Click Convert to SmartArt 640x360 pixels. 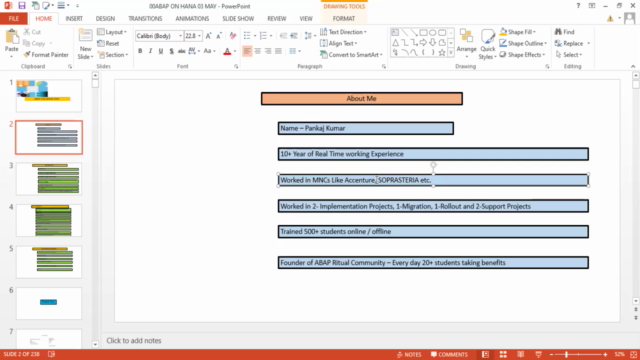351,55
